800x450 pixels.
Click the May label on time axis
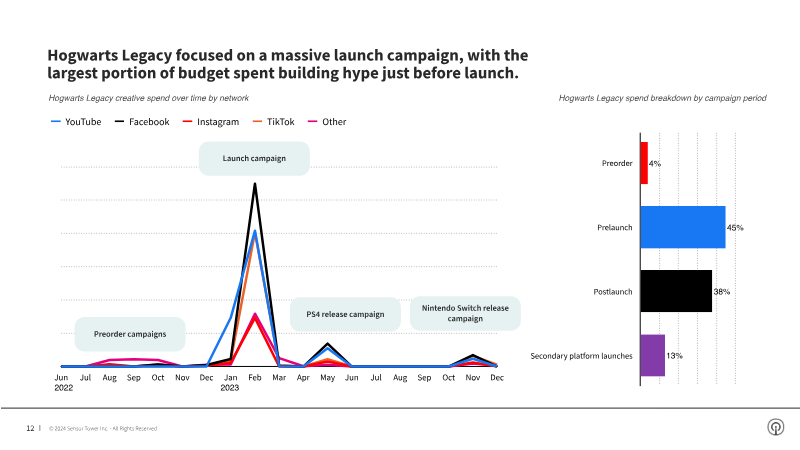click(x=327, y=378)
